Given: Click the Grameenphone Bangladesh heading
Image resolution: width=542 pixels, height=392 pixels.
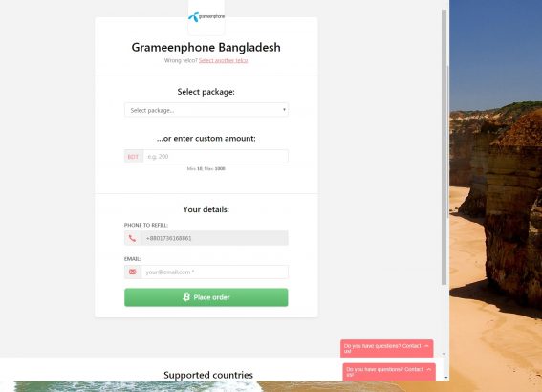Looking at the screenshot, I should (206, 48).
